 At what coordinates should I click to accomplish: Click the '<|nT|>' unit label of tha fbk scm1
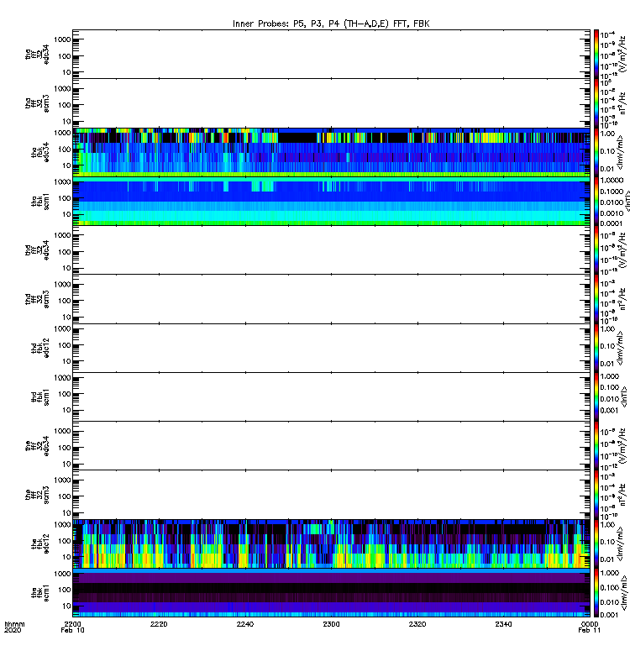pyautogui.click(x=627, y=201)
